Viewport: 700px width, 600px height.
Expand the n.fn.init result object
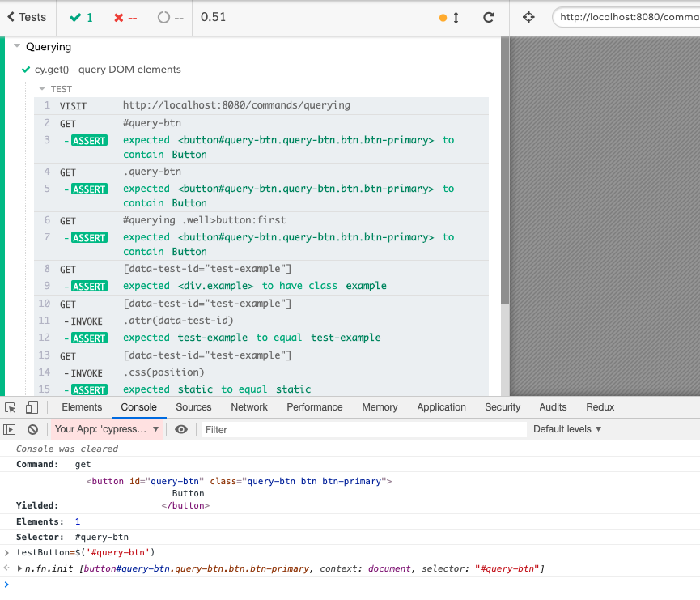pyautogui.click(x=19, y=568)
